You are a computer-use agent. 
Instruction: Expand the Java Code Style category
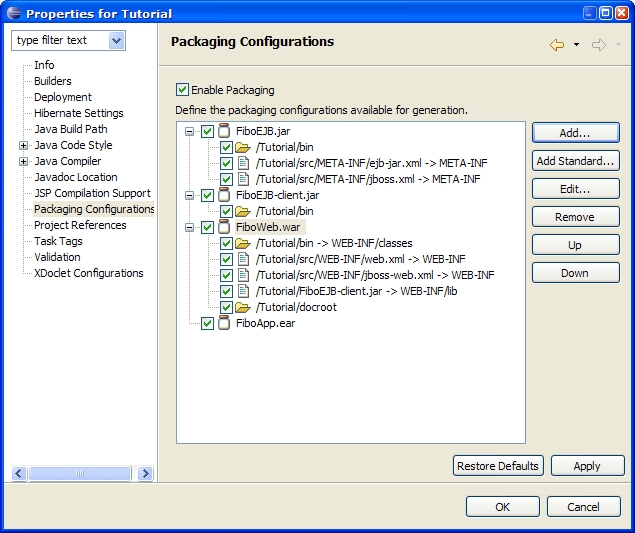coord(23,145)
